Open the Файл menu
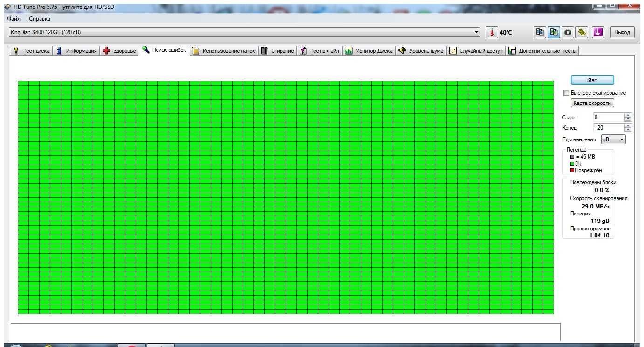644x347 pixels. pos(14,19)
